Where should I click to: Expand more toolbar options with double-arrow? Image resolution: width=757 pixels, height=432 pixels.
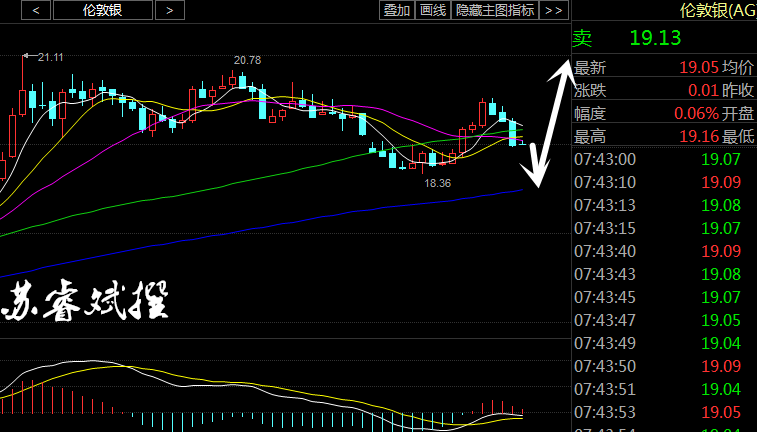[x=554, y=10]
